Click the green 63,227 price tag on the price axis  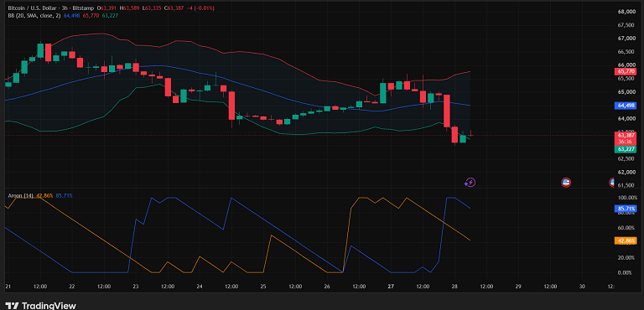tap(626, 149)
